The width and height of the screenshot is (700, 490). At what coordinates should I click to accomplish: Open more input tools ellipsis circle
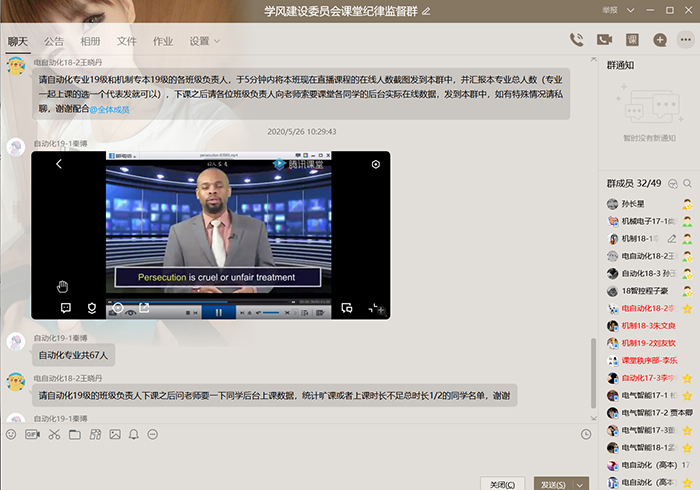point(153,434)
